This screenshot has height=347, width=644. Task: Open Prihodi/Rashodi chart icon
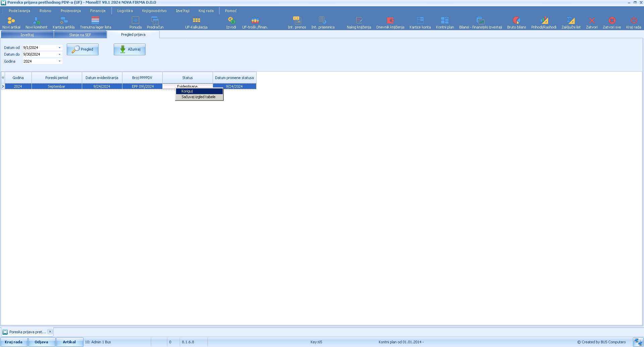pyautogui.click(x=544, y=23)
